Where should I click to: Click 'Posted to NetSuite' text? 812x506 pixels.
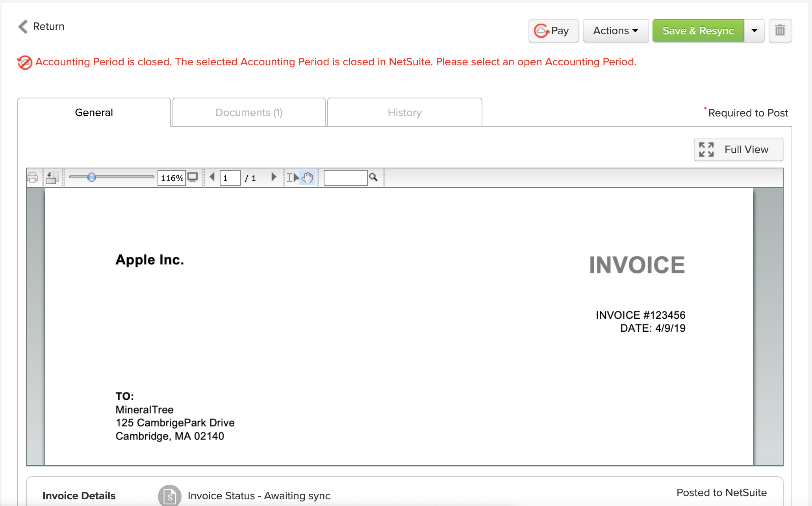coord(721,493)
